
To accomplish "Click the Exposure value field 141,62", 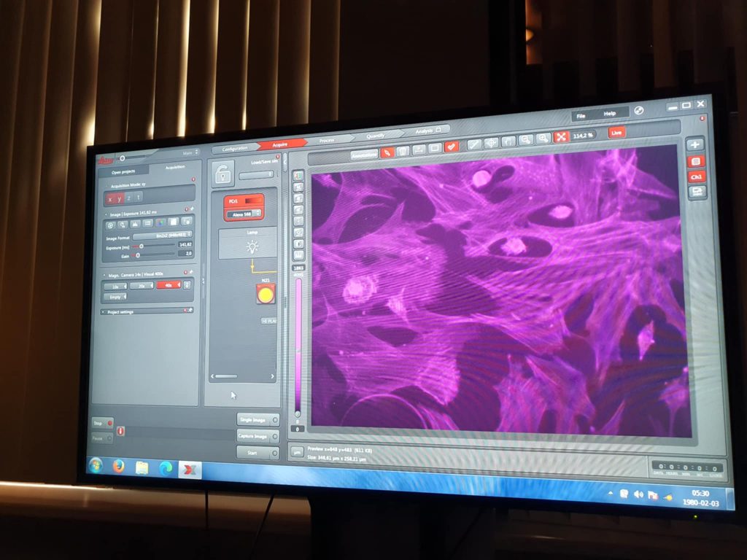I will pyautogui.click(x=185, y=244).
